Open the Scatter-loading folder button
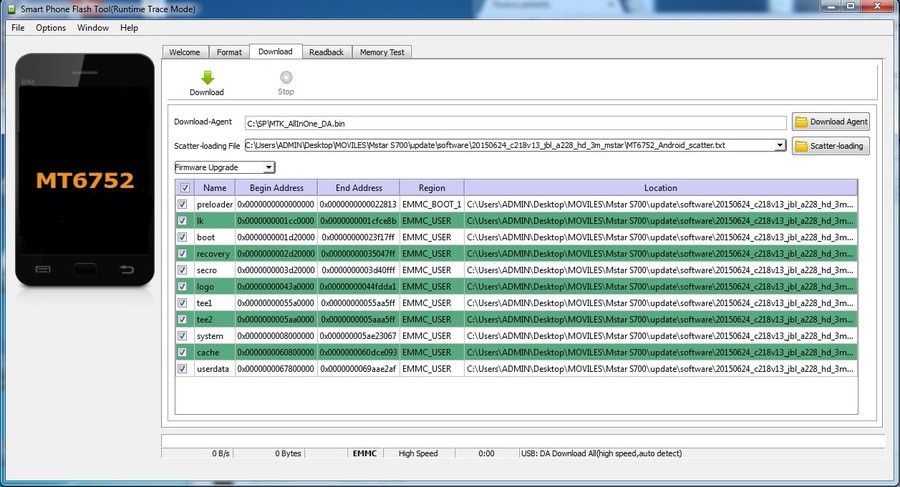The image size is (900, 487). 831,146
